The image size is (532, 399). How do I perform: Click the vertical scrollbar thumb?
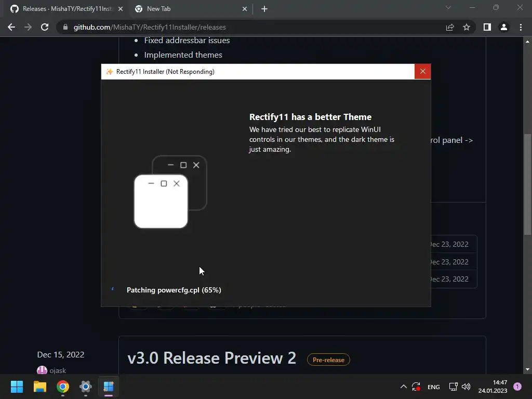pos(527,184)
